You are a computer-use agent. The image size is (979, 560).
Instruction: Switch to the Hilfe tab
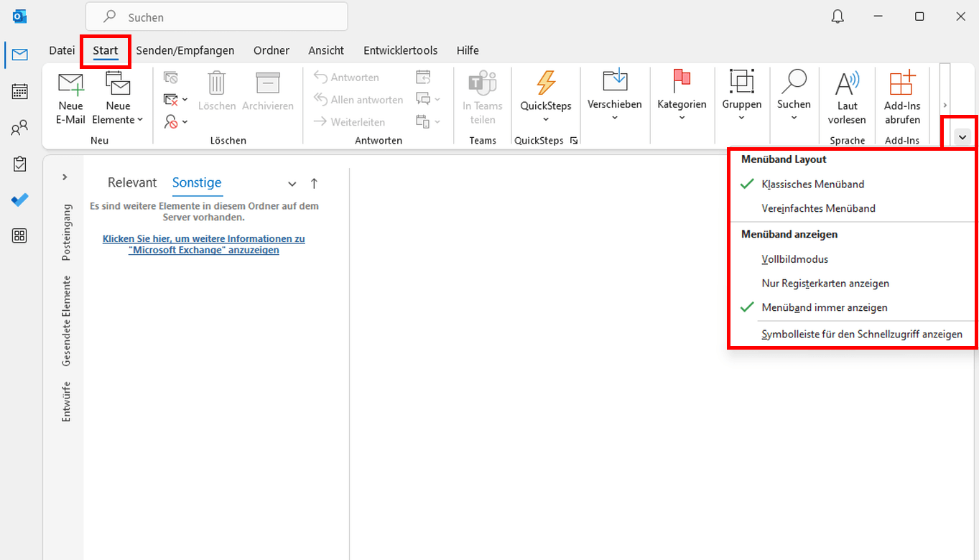pos(468,50)
